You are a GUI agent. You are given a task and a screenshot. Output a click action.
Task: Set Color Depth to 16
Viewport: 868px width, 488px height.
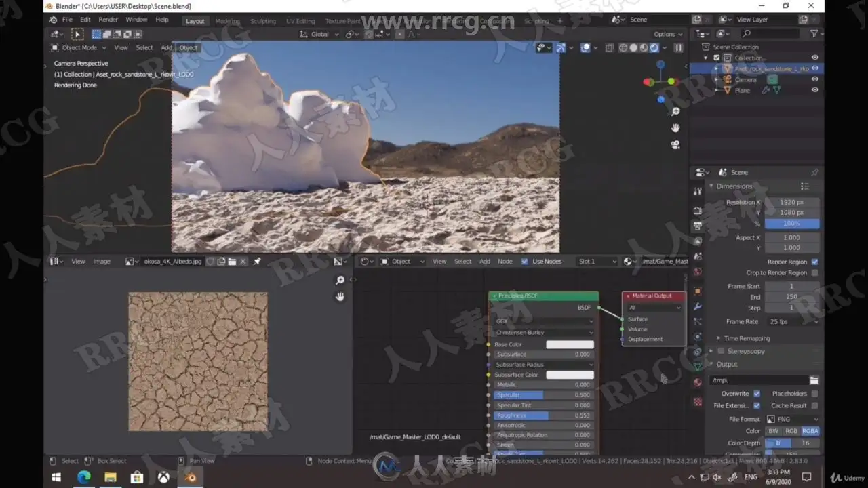pyautogui.click(x=806, y=443)
